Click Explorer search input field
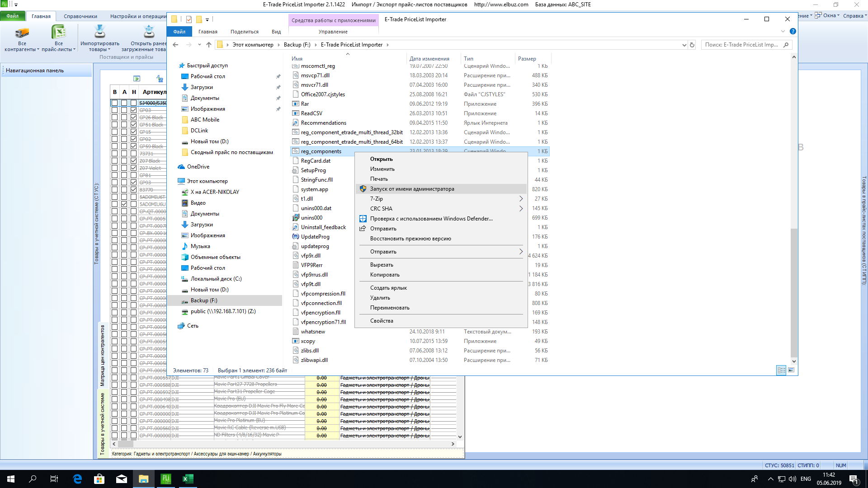This screenshot has height=488, width=868. (x=741, y=45)
